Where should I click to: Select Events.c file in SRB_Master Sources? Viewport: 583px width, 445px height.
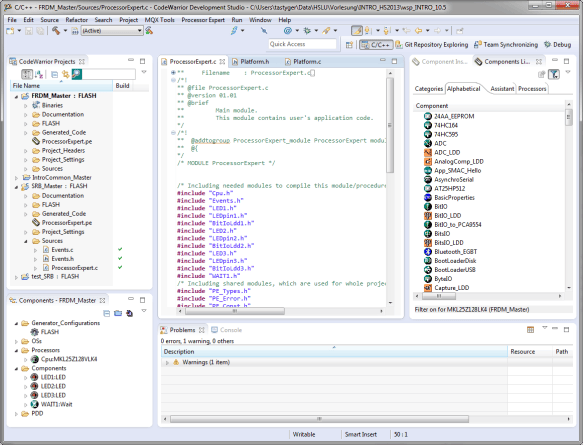tap(62, 250)
